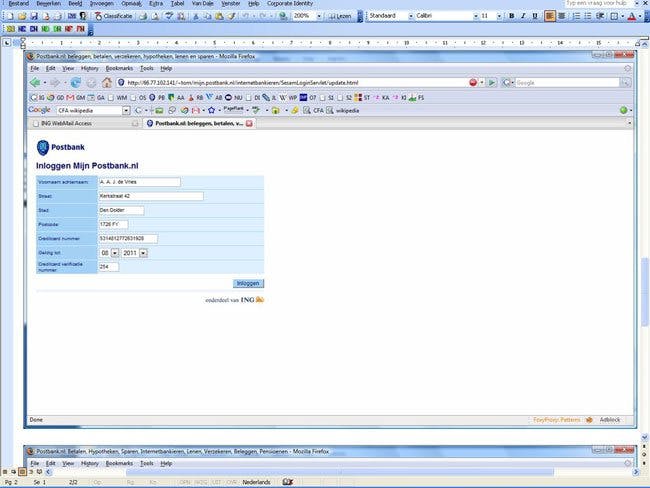
Task: Open the Google toolbar search dropdown
Action: (126, 111)
